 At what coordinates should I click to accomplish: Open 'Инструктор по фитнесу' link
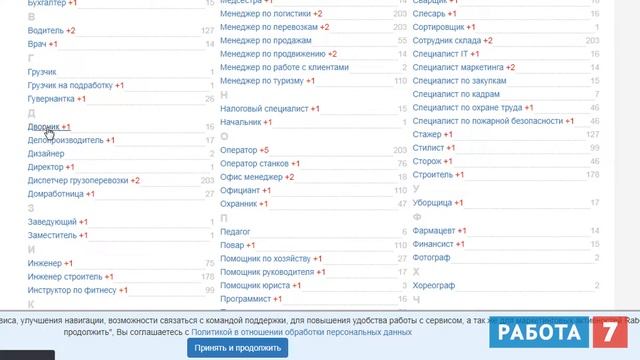point(72,290)
